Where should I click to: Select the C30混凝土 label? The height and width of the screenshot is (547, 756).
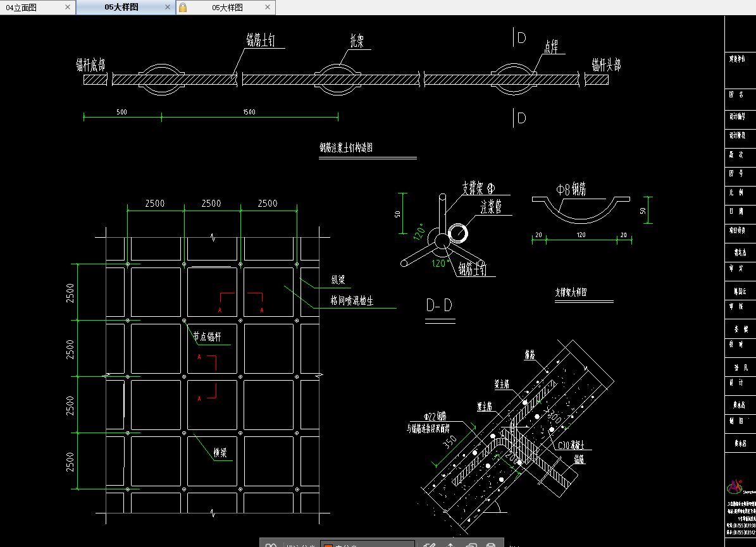(x=571, y=445)
